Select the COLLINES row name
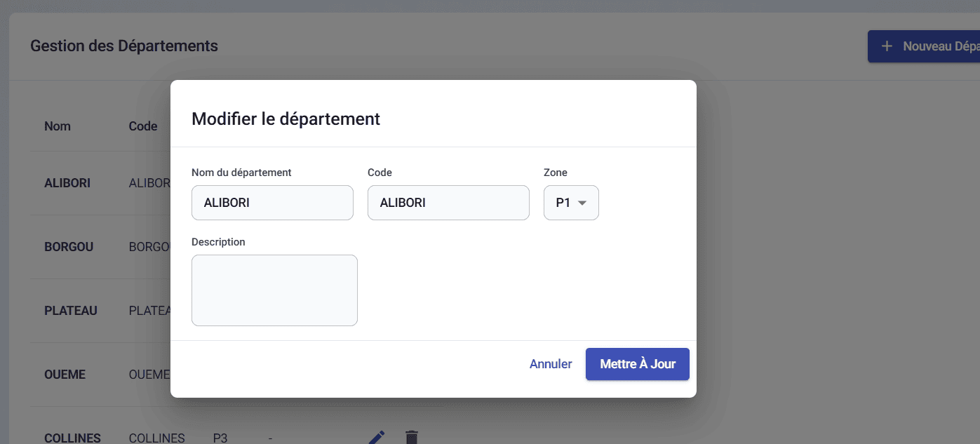This screenshot has width=980, height=444. coord(72,438)
